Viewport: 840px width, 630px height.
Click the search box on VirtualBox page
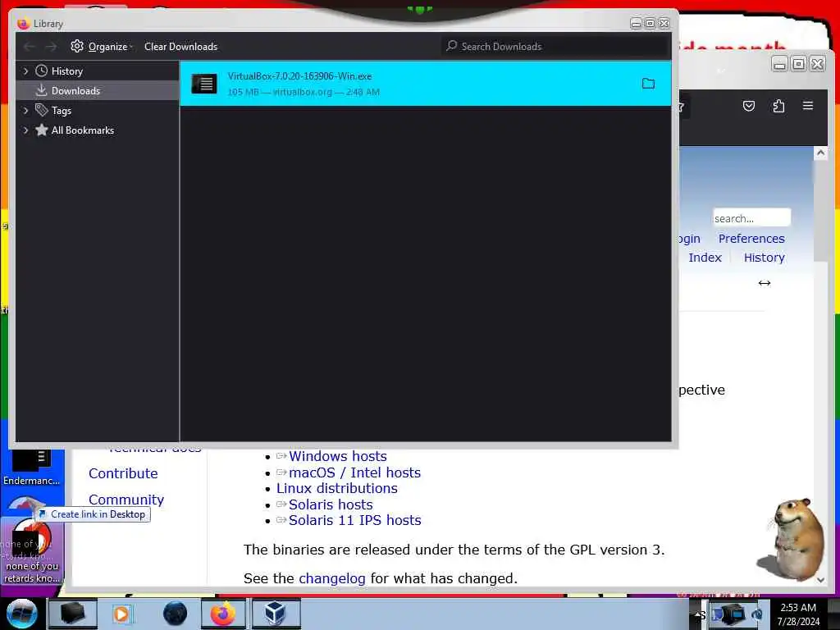click(x=751, y=218)
